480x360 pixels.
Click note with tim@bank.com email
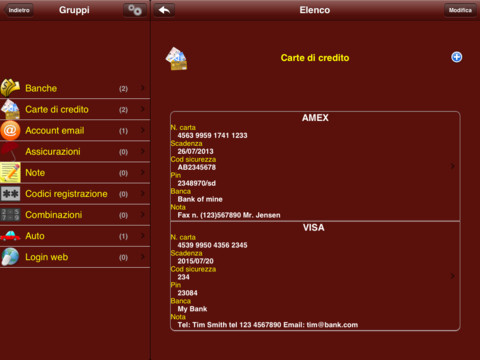(x=268, y=325)
